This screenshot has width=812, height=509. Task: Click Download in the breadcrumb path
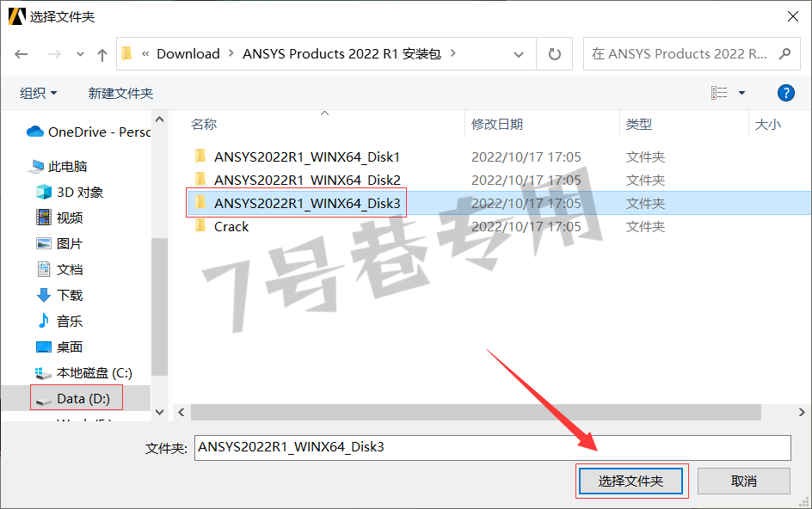pos(188,54)
